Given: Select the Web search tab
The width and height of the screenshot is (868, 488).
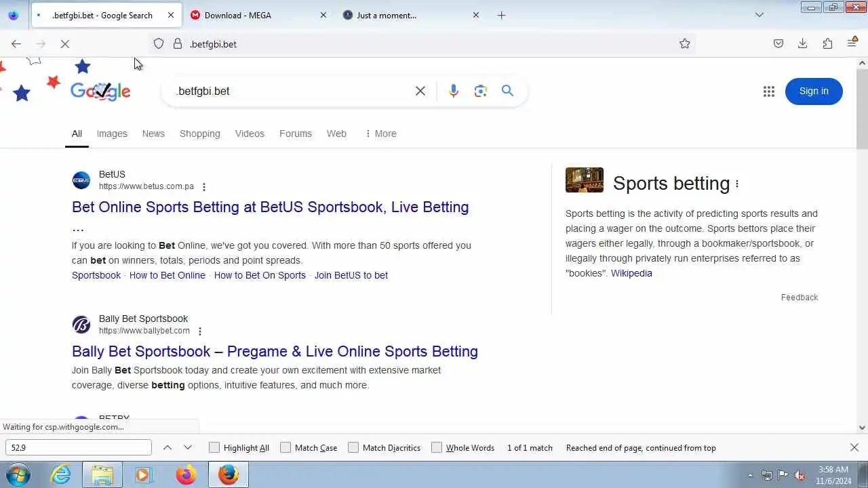Looking at the screenshot, I should (336, 134).
